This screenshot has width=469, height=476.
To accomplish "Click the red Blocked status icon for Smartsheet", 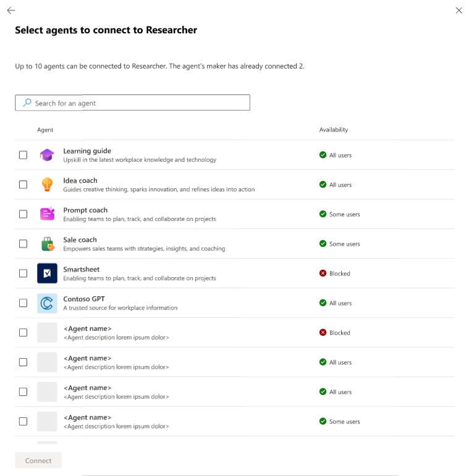I will click(x=323, y=273).
